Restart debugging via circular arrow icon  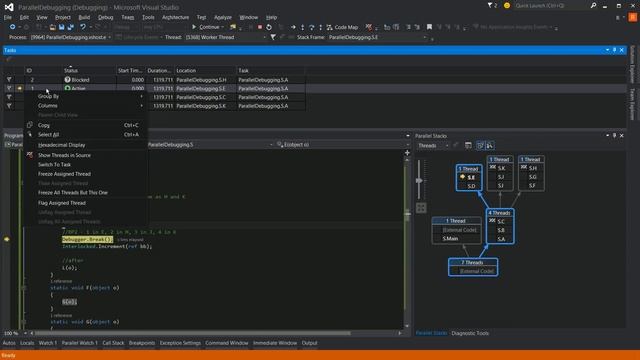tap(269, 27)
